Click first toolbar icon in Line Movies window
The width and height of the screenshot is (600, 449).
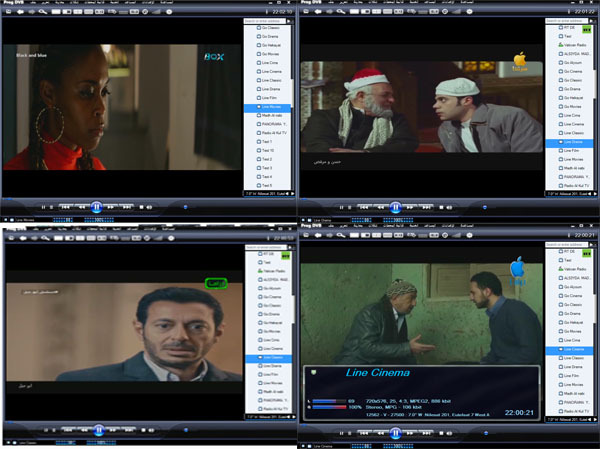8,12
